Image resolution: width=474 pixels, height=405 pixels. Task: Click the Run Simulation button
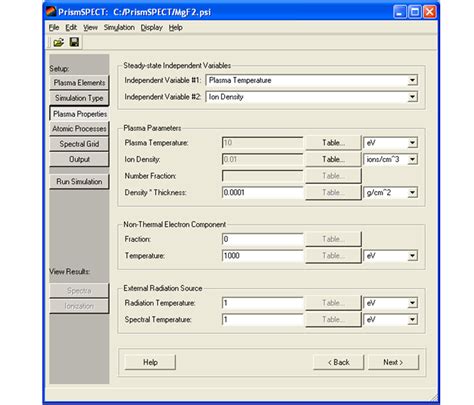(x=79, y=182)
